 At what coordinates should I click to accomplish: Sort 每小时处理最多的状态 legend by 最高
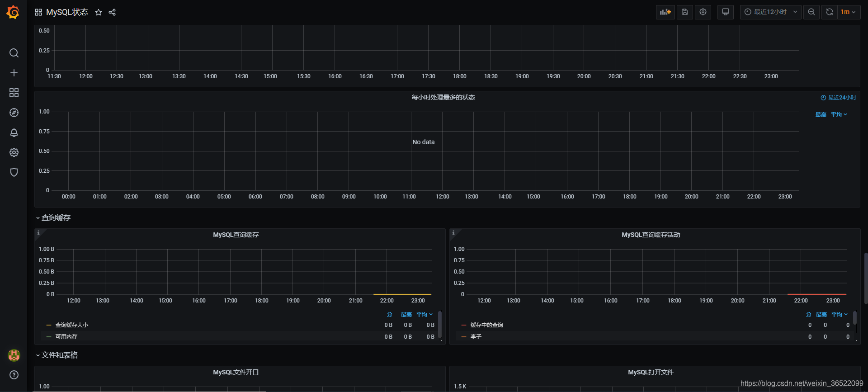coord(821,115)
